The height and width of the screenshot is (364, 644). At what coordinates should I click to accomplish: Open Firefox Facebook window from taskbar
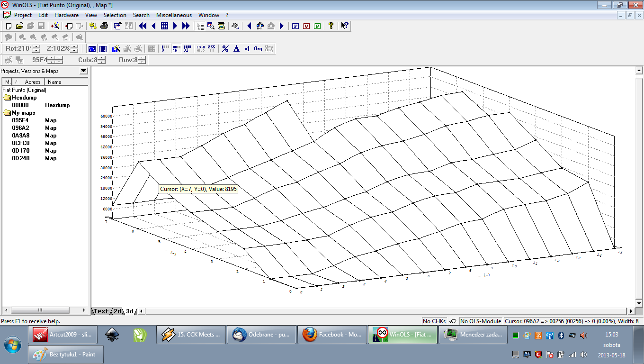click(x=331, y=335)
